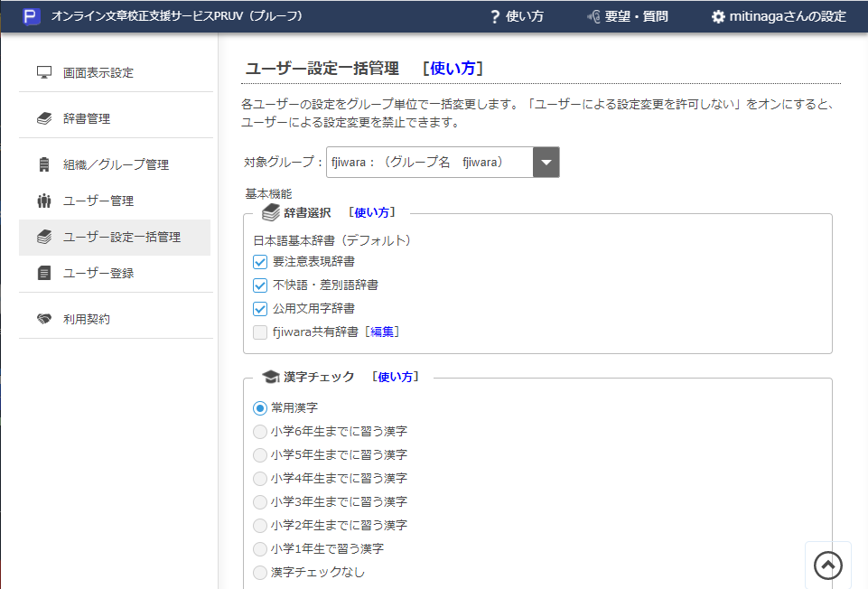
Task: Click the 編集 link next to fjiwara共有辞書
Action: pyautogui.click(x=382, y=331)
